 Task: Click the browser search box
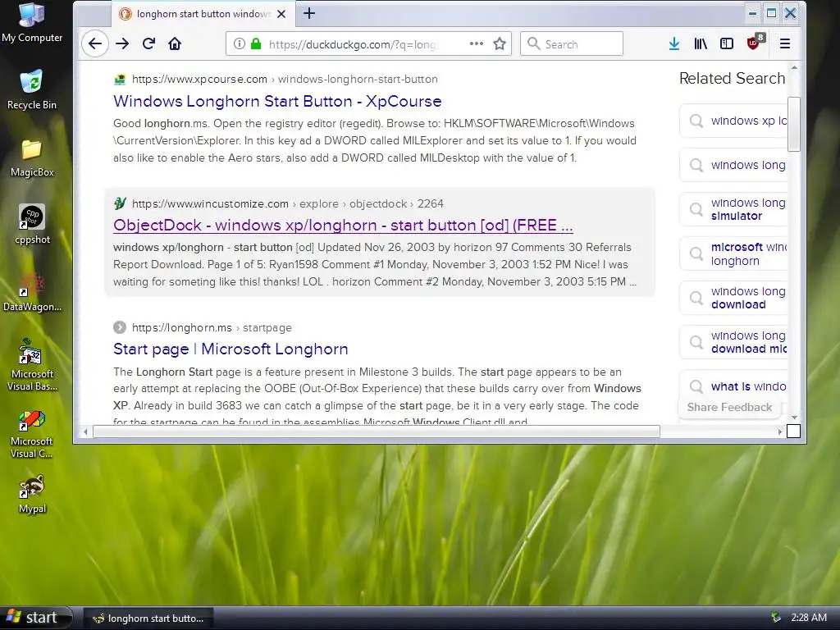(x=571, y=44)
